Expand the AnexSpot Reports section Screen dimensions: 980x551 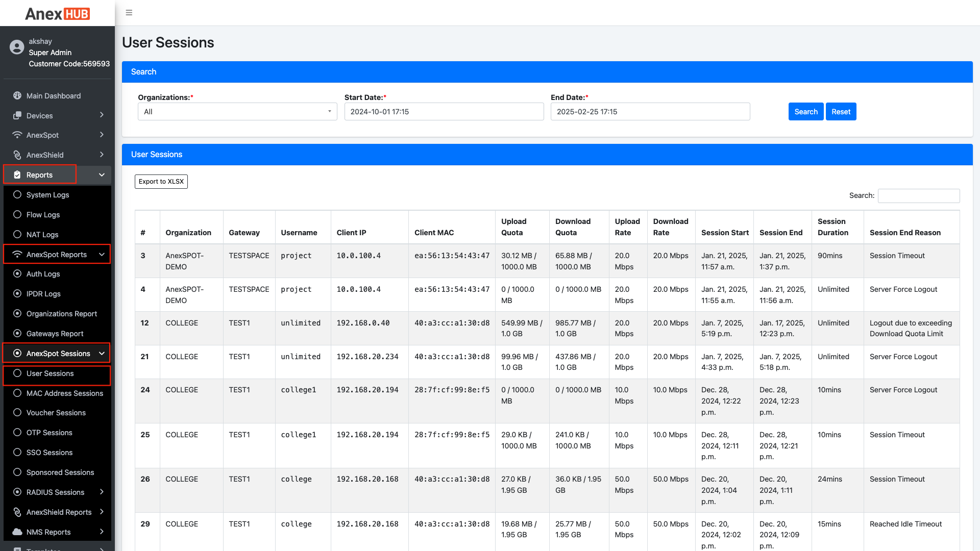pos(56,254)
